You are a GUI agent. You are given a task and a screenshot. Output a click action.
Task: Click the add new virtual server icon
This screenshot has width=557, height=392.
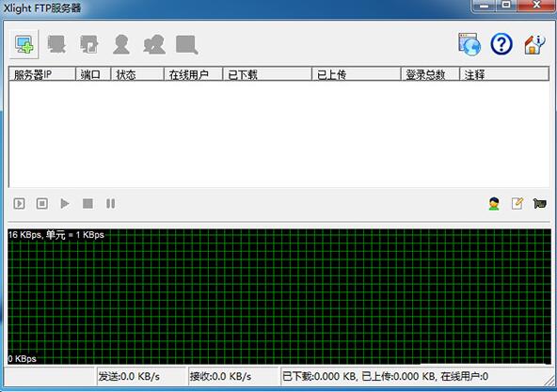(24, 45)
